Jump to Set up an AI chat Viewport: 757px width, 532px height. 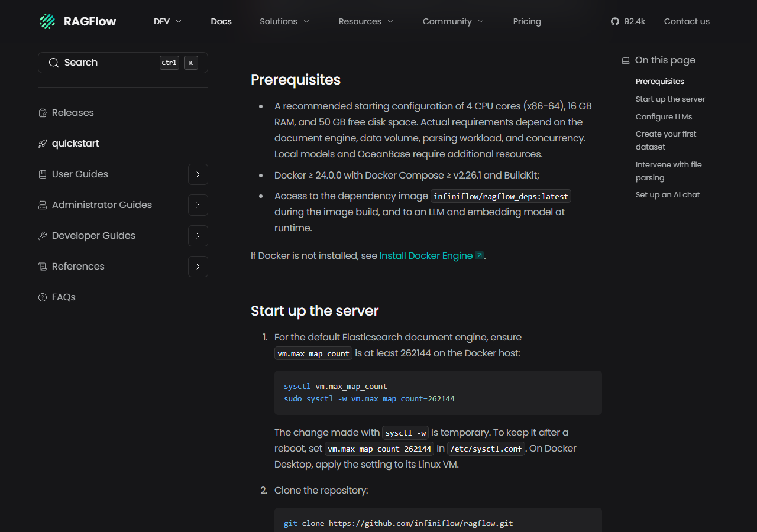click(667, 194)
